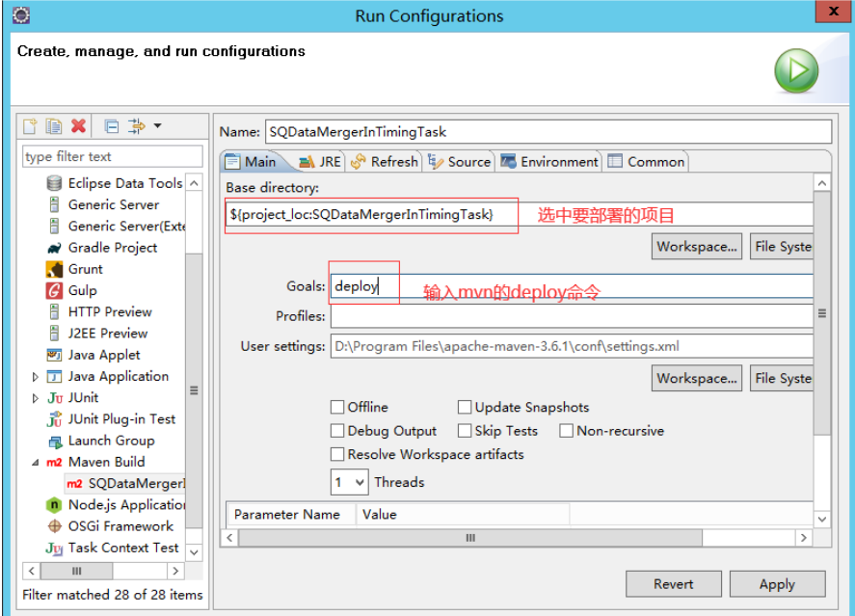Screen dimensions: 855x616
Task: Click the Collapse All toolbar icon
Action: pyautogui.click(x=112, y=126)
